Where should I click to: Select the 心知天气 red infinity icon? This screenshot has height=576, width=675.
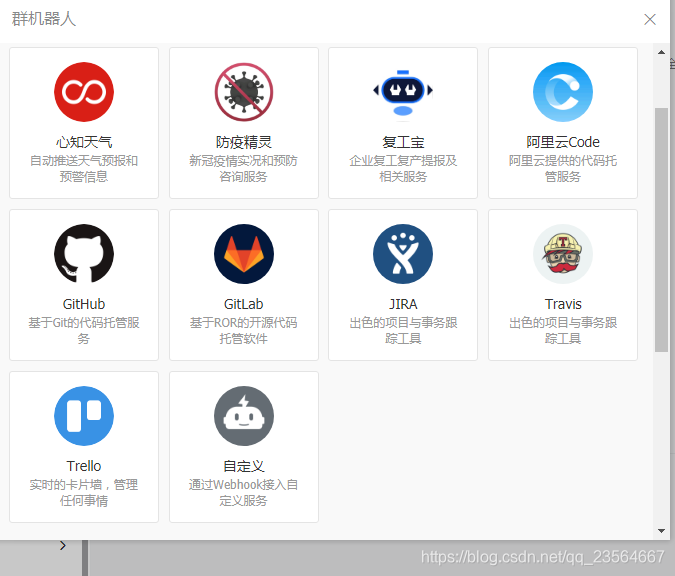84,92
